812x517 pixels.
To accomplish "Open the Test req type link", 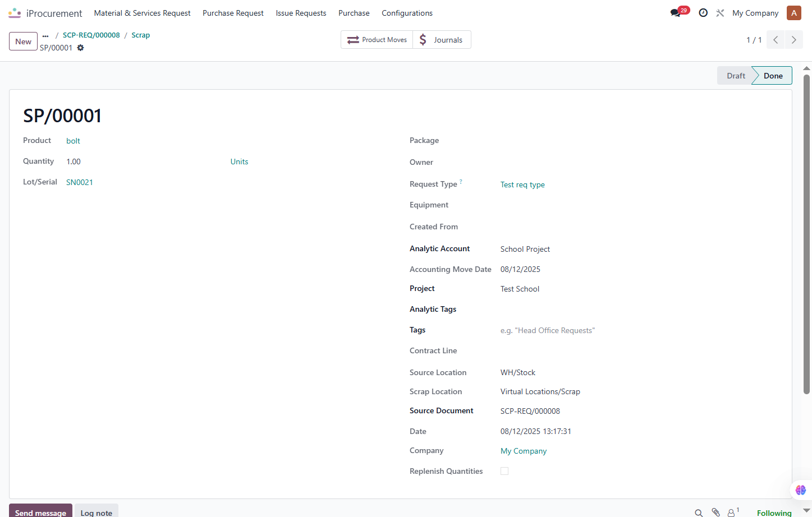I will point(522,184).
